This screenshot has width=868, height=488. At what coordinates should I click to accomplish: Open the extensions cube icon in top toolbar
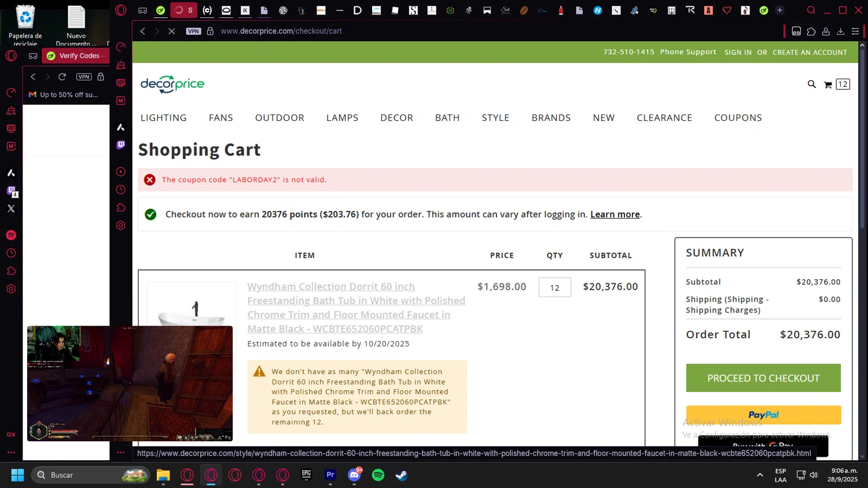pos(811,31)
